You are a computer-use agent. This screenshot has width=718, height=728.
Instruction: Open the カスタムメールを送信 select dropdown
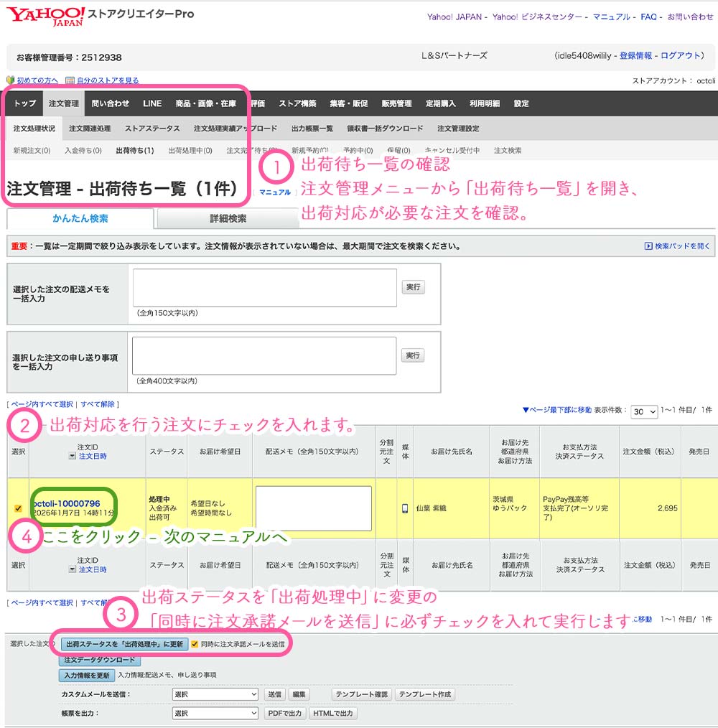[x=215, y=694]
